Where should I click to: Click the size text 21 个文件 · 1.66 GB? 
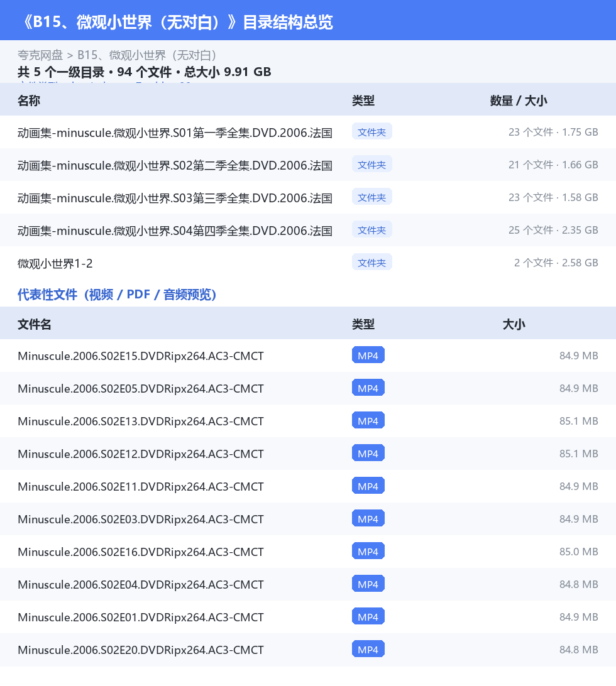(553, 165)
